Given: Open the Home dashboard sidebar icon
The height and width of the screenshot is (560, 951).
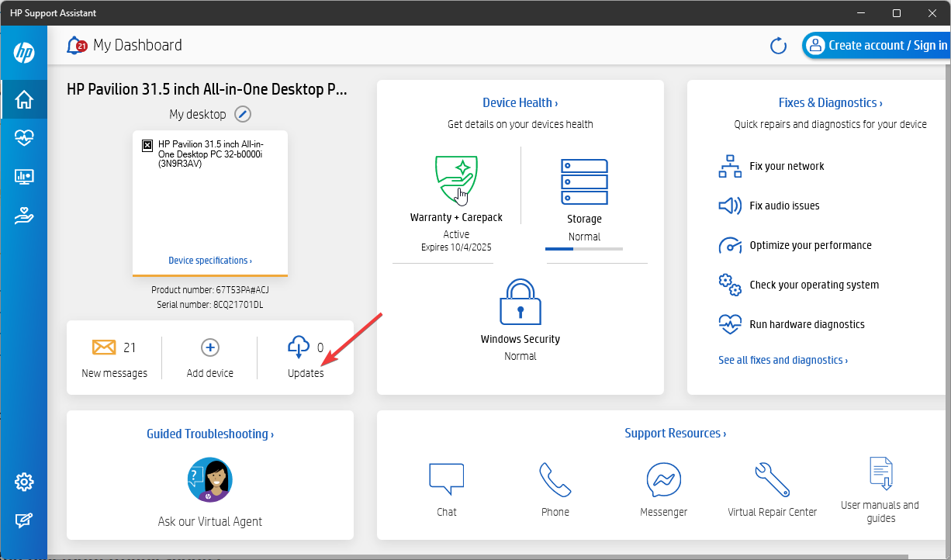Looking at the screenshot, I should 24,99.
